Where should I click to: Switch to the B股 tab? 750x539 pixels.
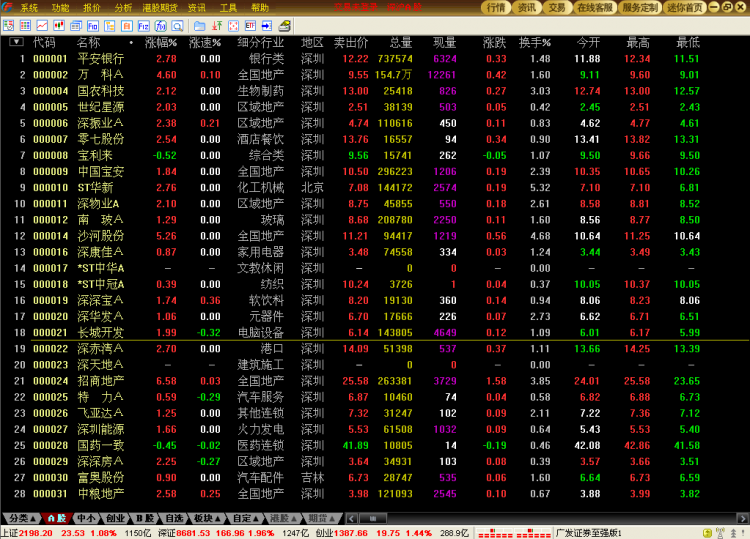(144, 518)
